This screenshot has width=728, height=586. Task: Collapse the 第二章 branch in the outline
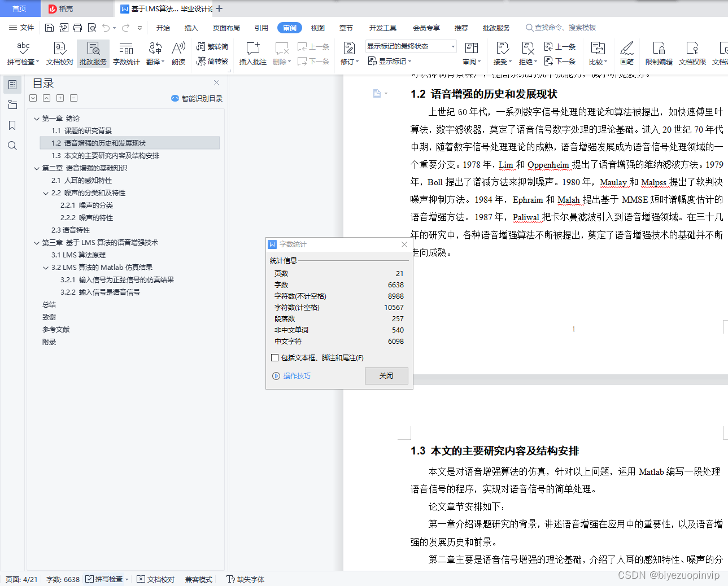(36, 168)
